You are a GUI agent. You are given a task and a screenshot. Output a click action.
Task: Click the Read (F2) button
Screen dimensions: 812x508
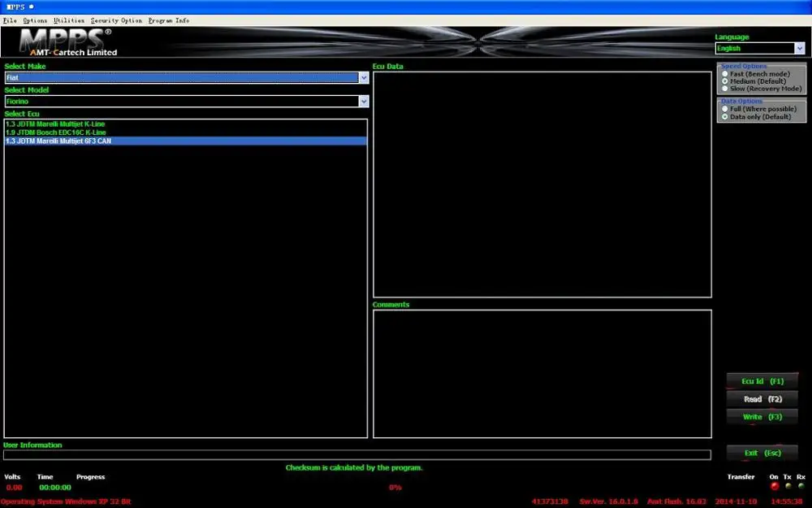point(762,399)
